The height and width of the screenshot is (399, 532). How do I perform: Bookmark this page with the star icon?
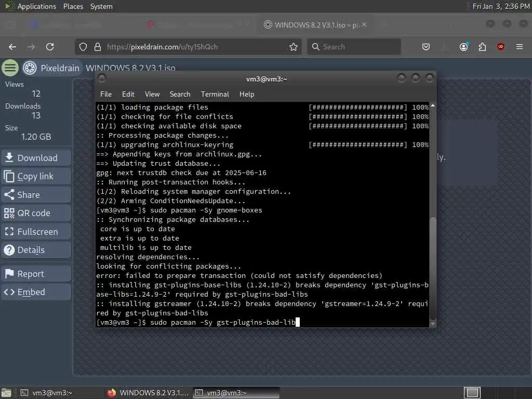coord(294,47)
